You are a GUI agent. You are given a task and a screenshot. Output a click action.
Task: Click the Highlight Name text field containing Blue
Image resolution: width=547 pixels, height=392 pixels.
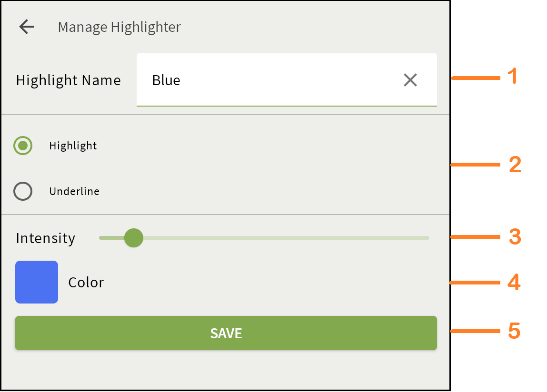click(x=267, y=80)
